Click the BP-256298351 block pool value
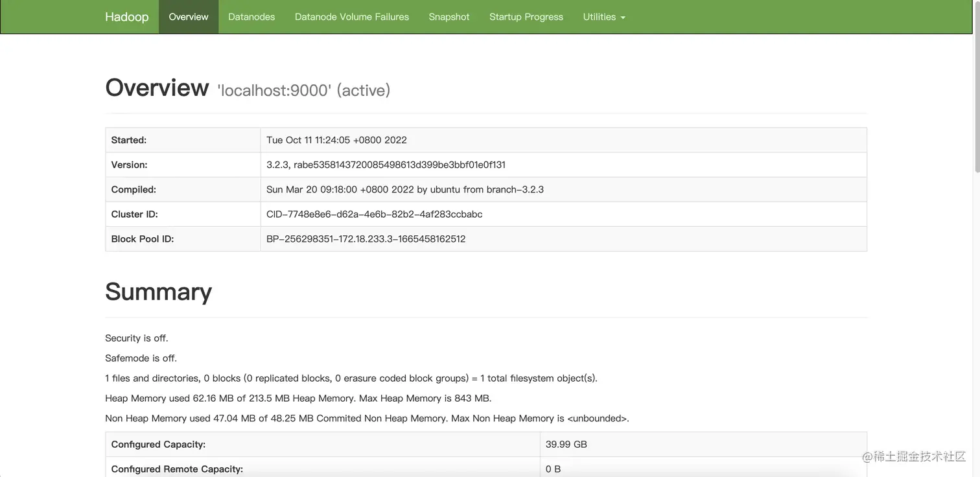Screen dimensions: 980x477 [366, 238]
